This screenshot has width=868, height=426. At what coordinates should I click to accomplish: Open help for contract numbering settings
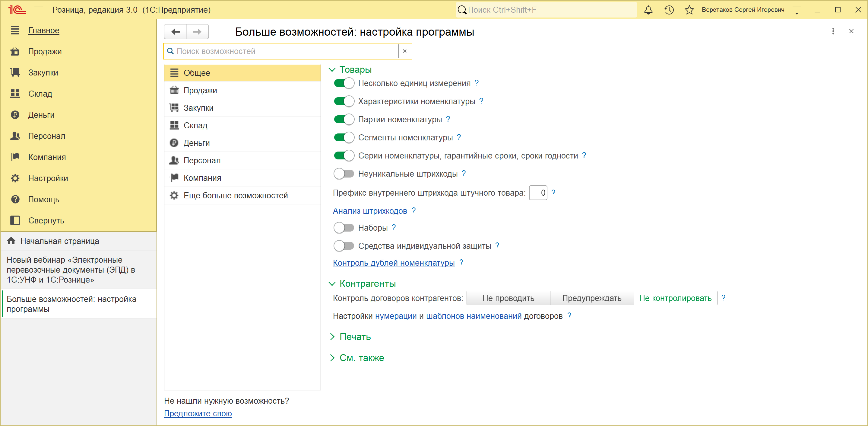coord(569,316)
